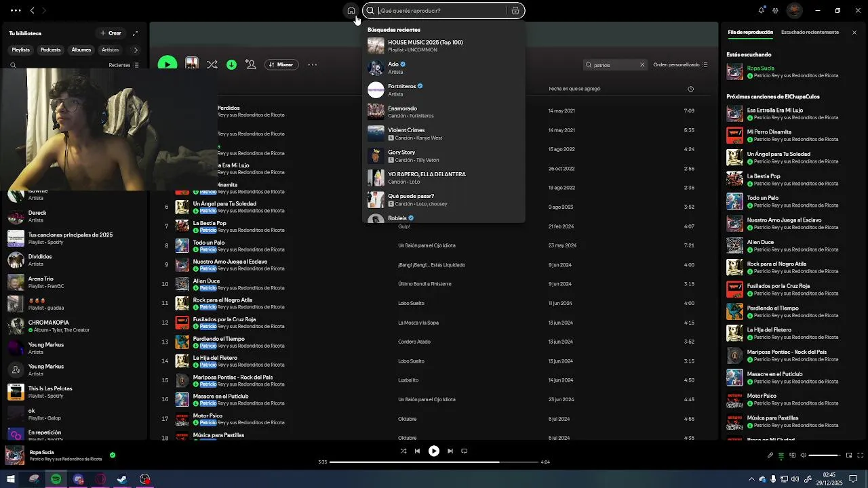868x488 pixels.
Task: Open the Windows taskbar clock 02:45
Action: [x=829, y=479]
